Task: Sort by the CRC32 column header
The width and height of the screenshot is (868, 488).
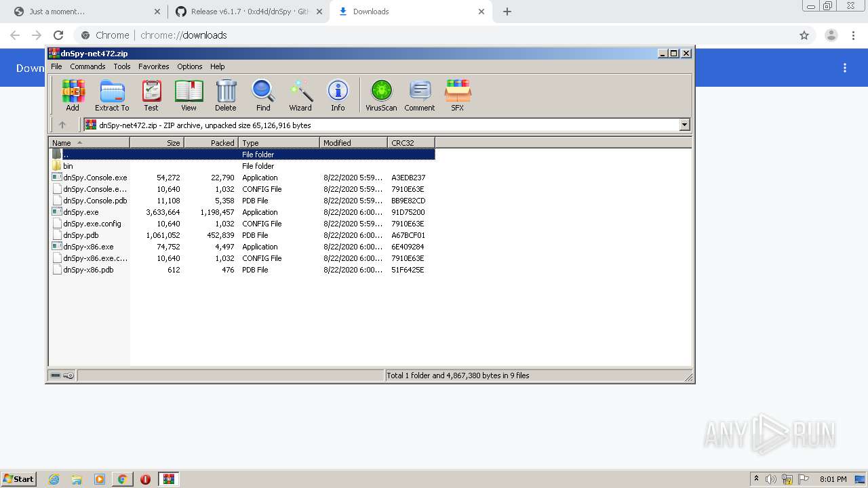Action: pos(411,142)
